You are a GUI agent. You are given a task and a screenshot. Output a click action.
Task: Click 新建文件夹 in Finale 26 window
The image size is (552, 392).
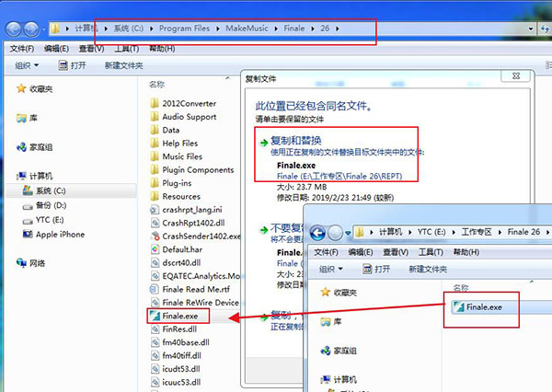click(428, 269)
